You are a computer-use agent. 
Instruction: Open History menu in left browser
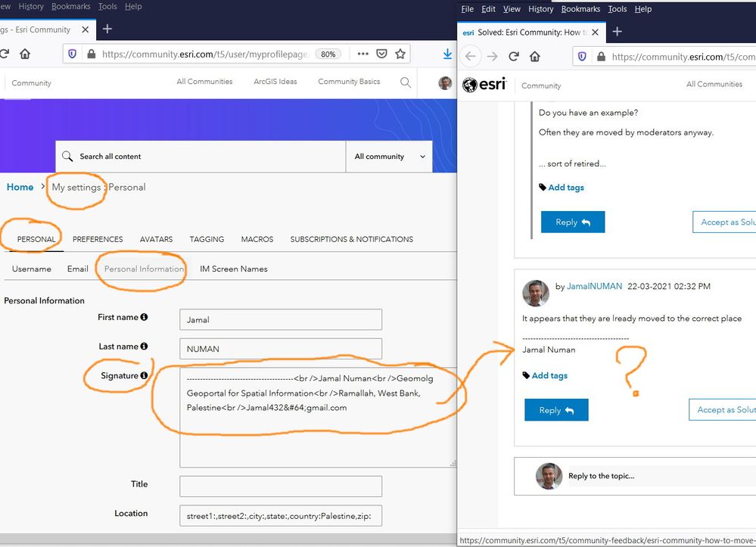pyautogui.click(x=31, y=6)
